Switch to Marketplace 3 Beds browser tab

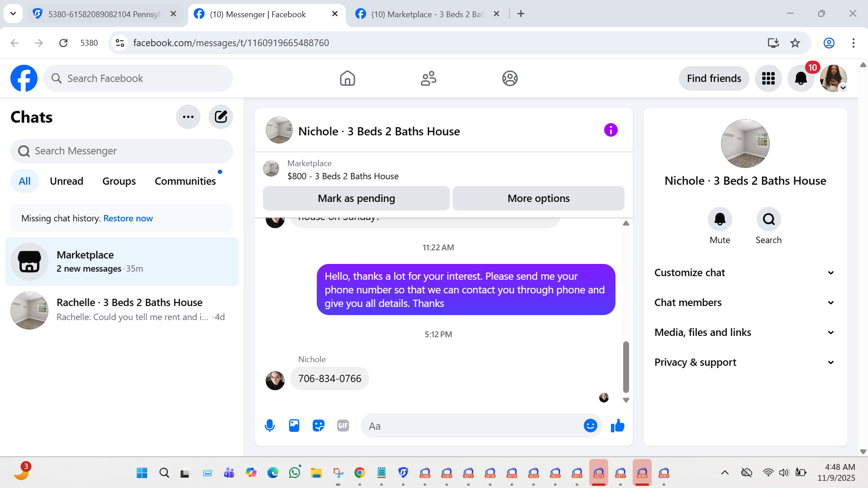pos(428,14)
